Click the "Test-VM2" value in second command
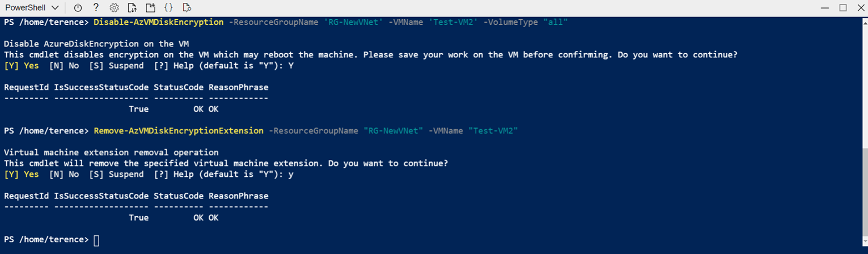 coord(493,131)
